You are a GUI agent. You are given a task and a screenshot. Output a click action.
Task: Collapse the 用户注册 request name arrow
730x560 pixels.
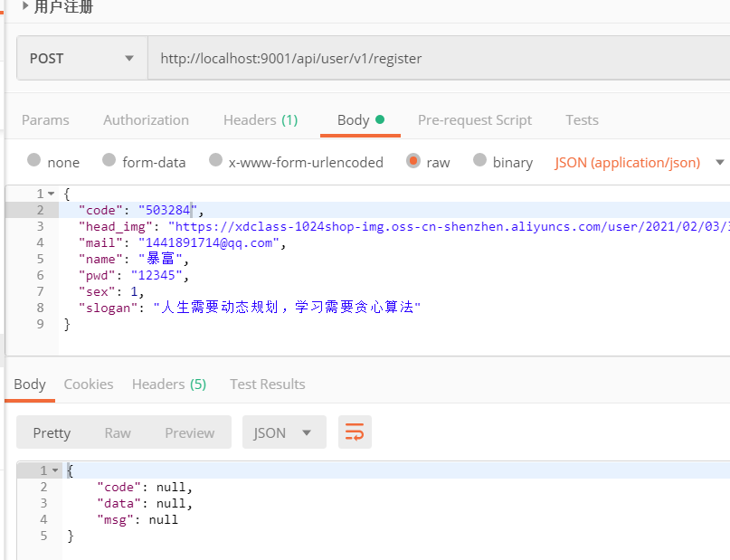point(24,7)
